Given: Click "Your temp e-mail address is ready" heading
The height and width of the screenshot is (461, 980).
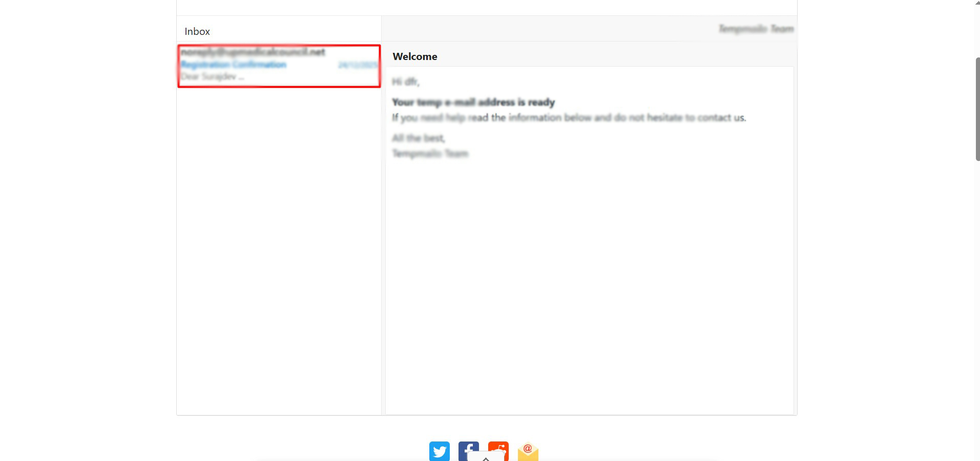Looking at the screenshot, I should point(473,102).
